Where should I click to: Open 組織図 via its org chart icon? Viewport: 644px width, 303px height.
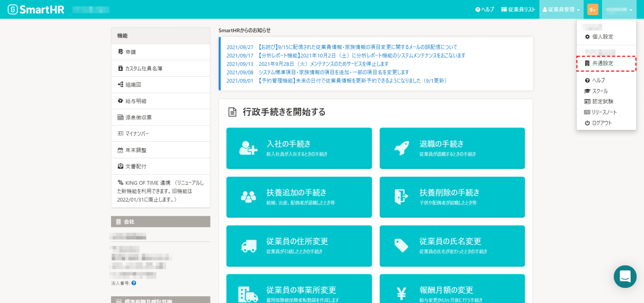point(120,84)
